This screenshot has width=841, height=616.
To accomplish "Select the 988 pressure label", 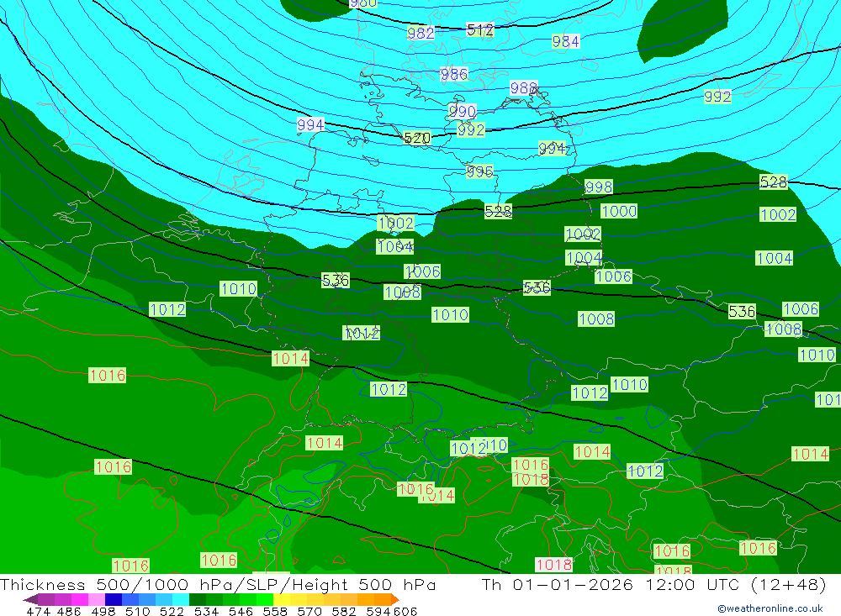I will [523, 88].
